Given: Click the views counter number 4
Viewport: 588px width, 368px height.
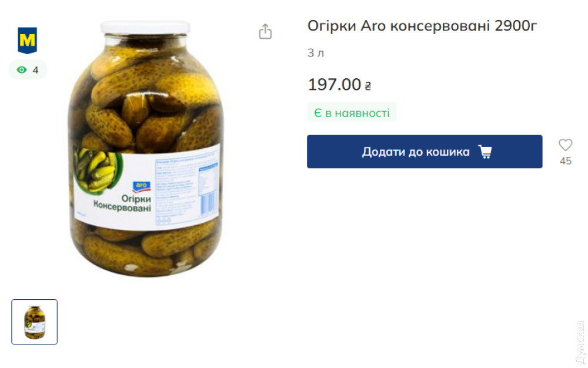Looking at the screenshot, I should point(35,70).
